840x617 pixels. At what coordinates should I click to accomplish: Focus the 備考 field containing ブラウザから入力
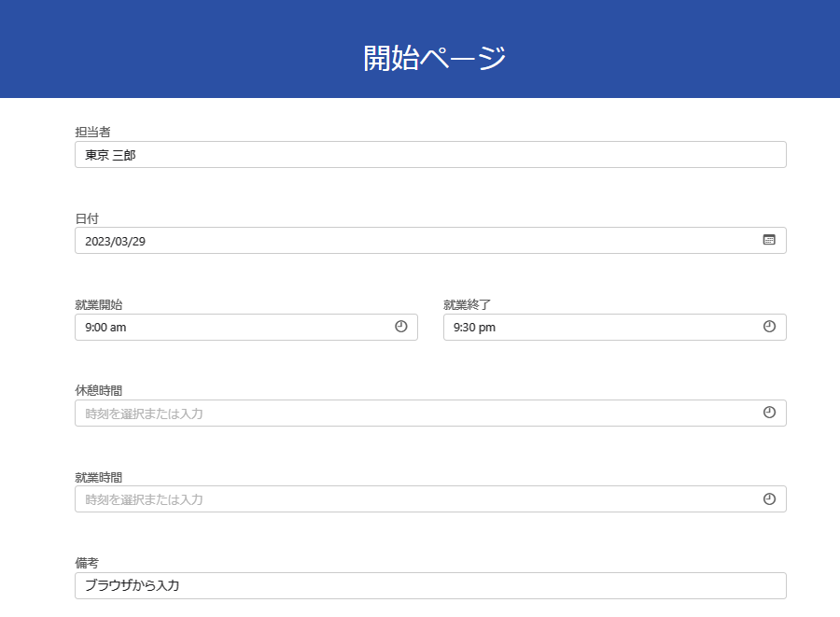(429, 586)
